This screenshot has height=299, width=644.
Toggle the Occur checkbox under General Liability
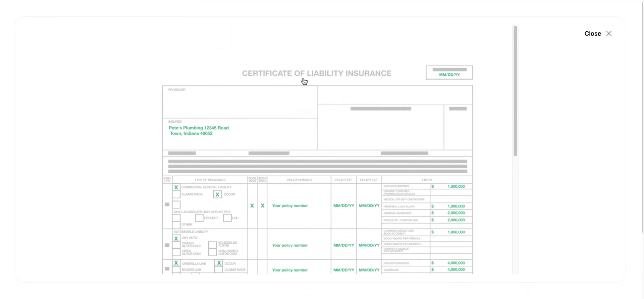(x=217, y=194)
